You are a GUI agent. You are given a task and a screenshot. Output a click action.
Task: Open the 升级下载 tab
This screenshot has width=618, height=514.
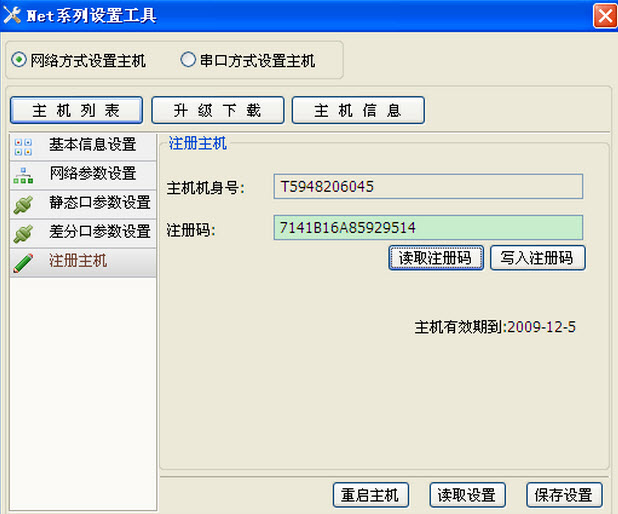(218, 110)
